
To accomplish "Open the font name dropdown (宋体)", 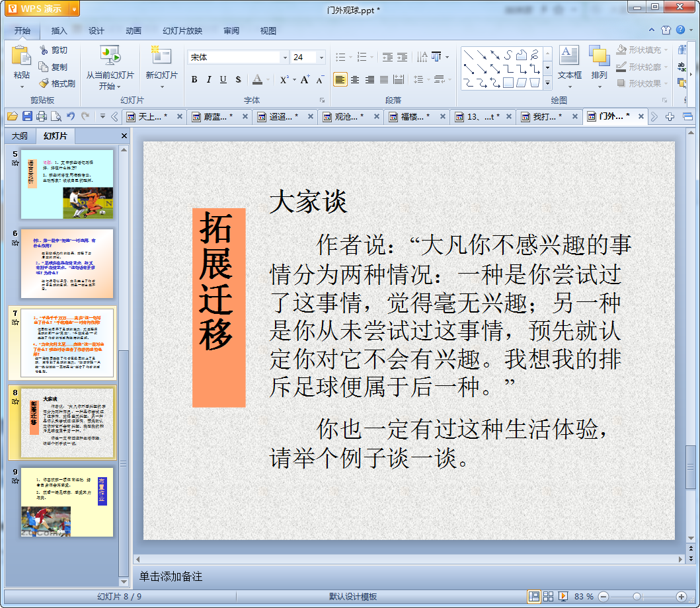I will [x=285, y=57].
